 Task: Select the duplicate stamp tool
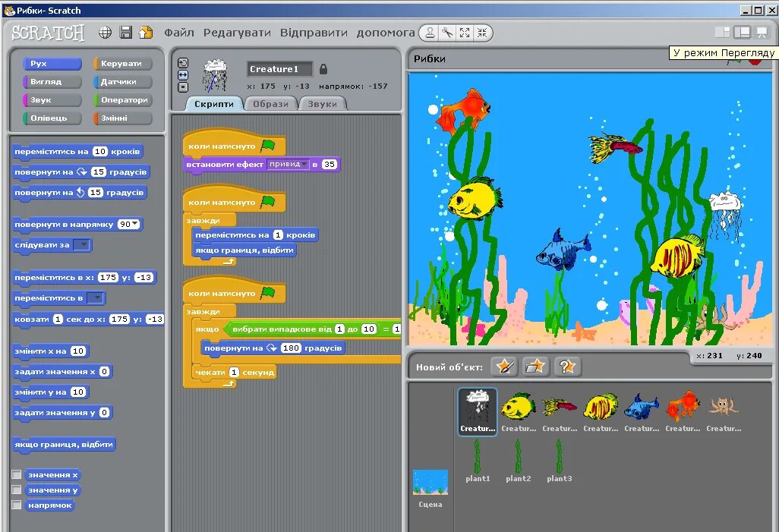(430, 33)
